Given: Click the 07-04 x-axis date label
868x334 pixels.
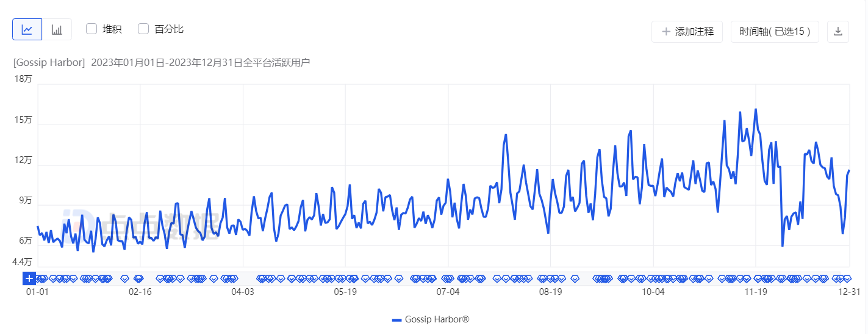Looking at the screenshot, I should tap(448, 292).
